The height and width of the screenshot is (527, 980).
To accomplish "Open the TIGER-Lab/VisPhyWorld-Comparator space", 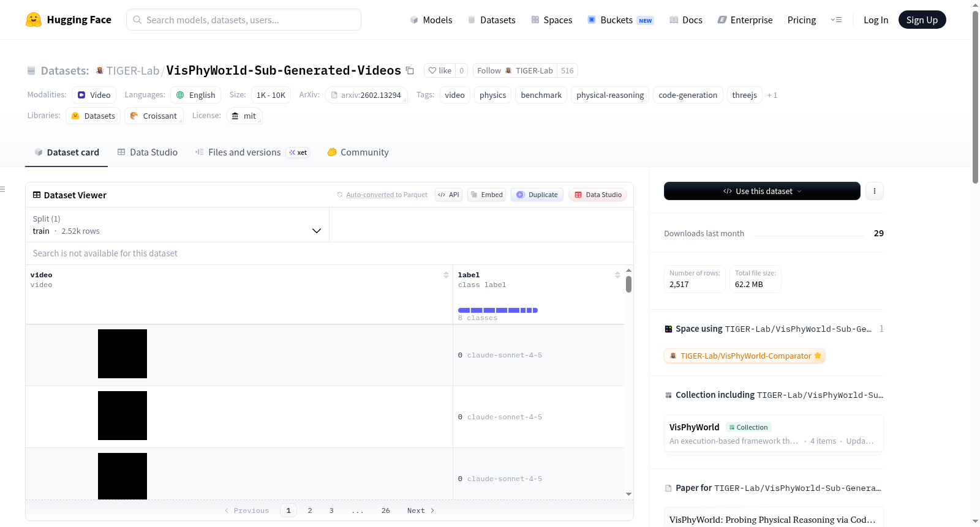I will 745,356.
